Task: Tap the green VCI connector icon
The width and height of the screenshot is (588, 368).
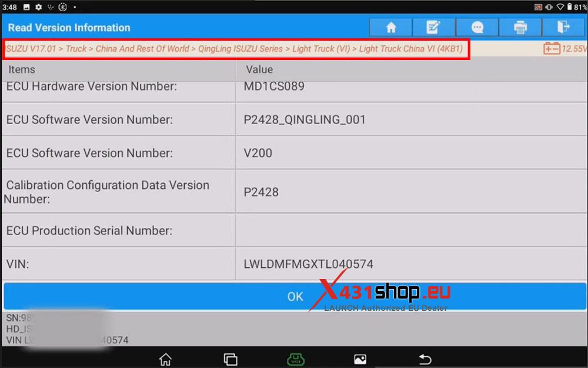Action: coord(296,359)
